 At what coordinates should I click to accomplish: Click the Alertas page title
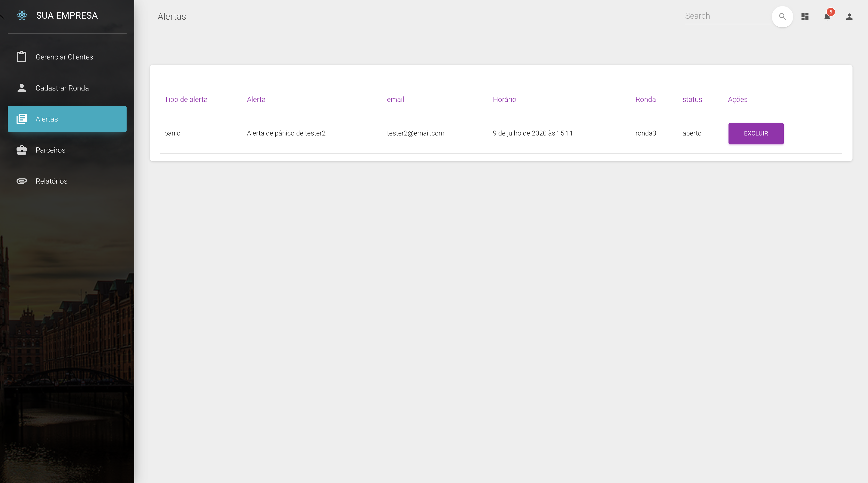[172, 17]
